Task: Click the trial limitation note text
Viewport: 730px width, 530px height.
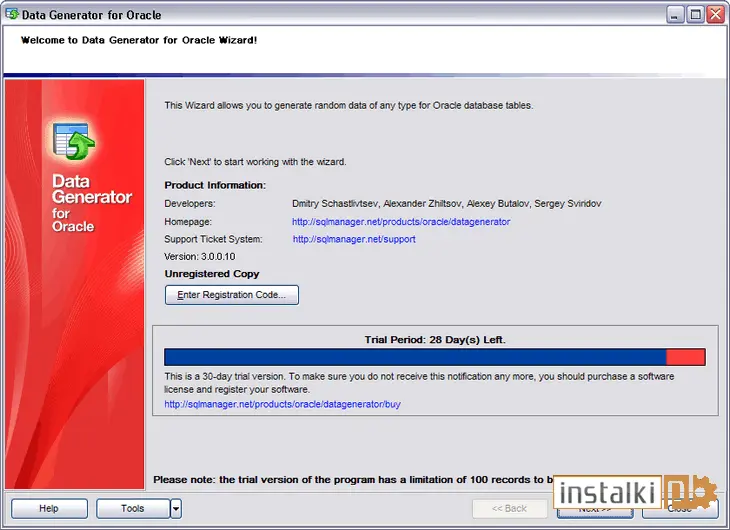Action: pyautogui.click(x=353, y=479)
